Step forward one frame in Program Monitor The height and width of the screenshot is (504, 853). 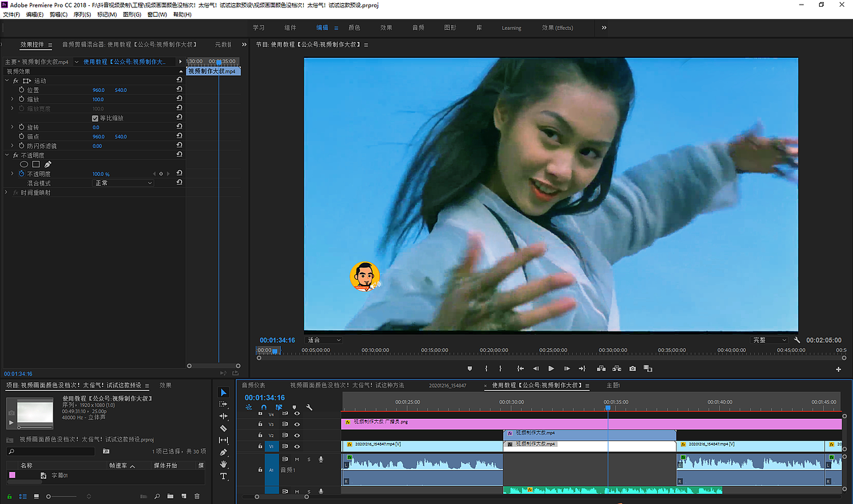coord(567,368)
